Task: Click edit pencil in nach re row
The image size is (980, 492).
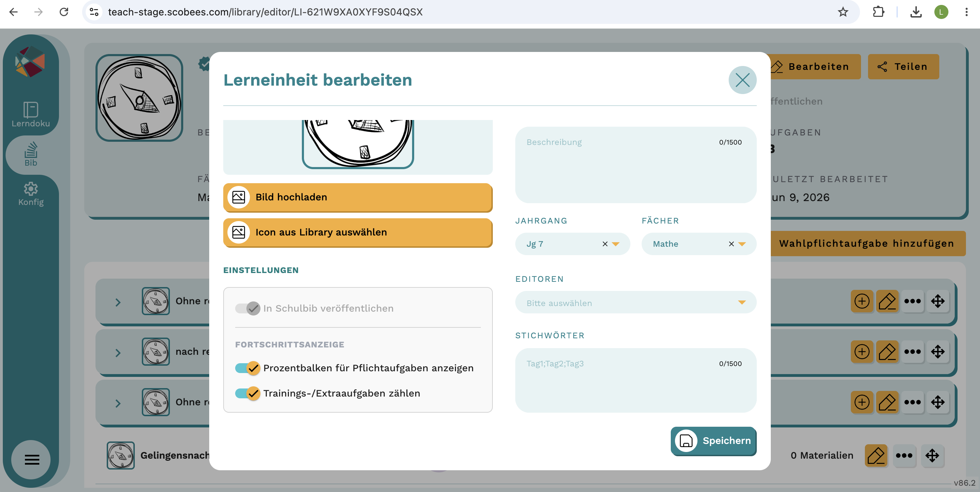Action: [887, 352]
